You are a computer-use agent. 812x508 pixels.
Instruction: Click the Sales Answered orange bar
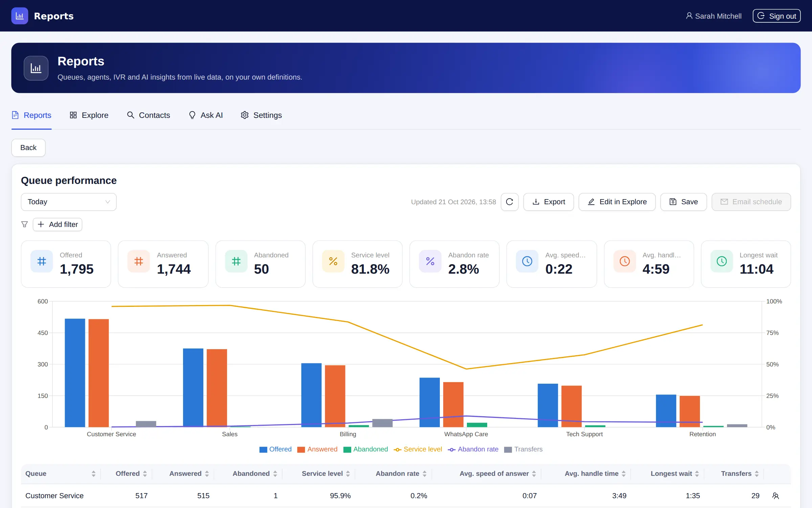pos(217,388)
